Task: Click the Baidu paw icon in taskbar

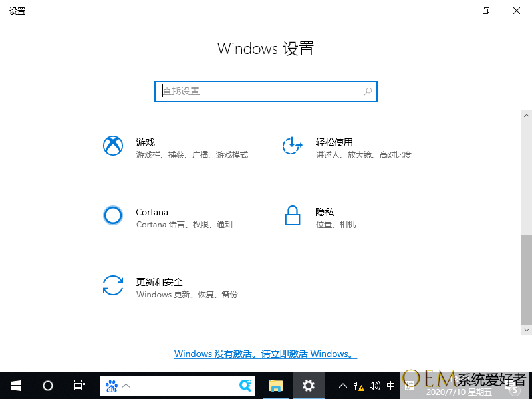Action: click(112, 386)
